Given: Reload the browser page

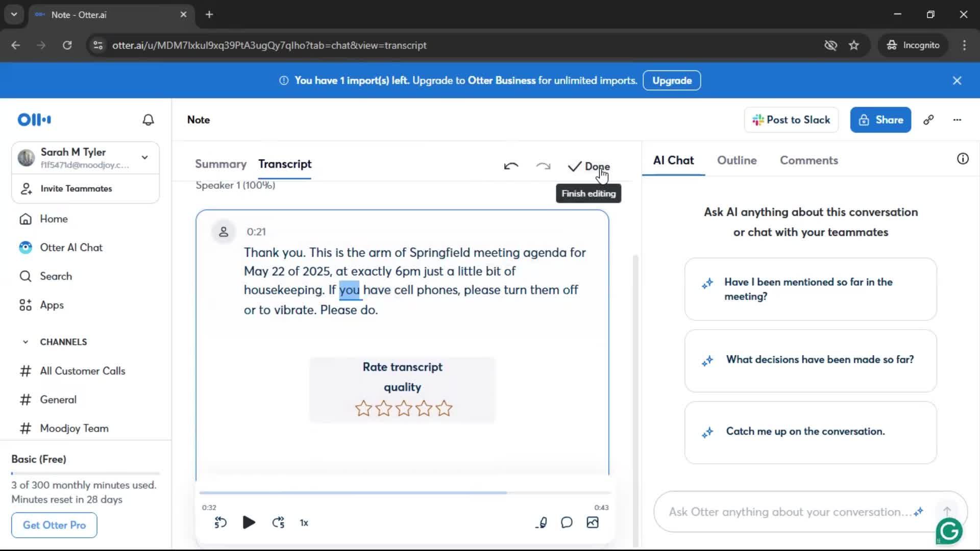Looking at the screenshot, I should (x=67, y=45).
